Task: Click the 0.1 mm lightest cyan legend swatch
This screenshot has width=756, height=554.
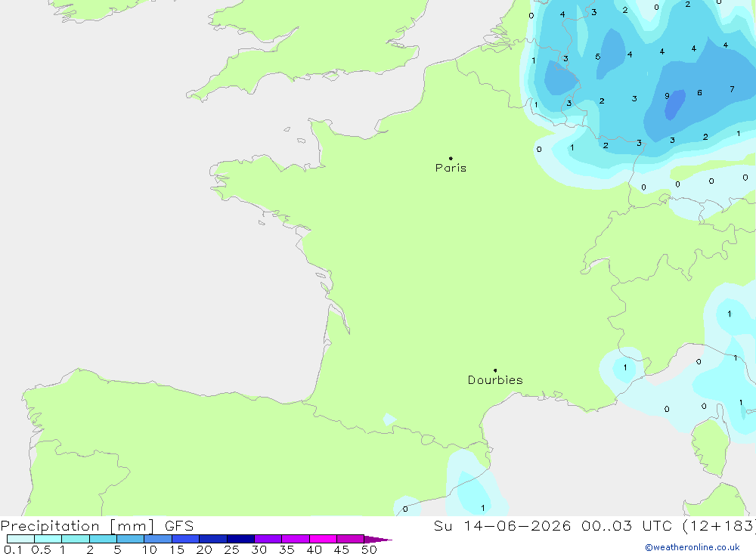Action: click(20, 539)
